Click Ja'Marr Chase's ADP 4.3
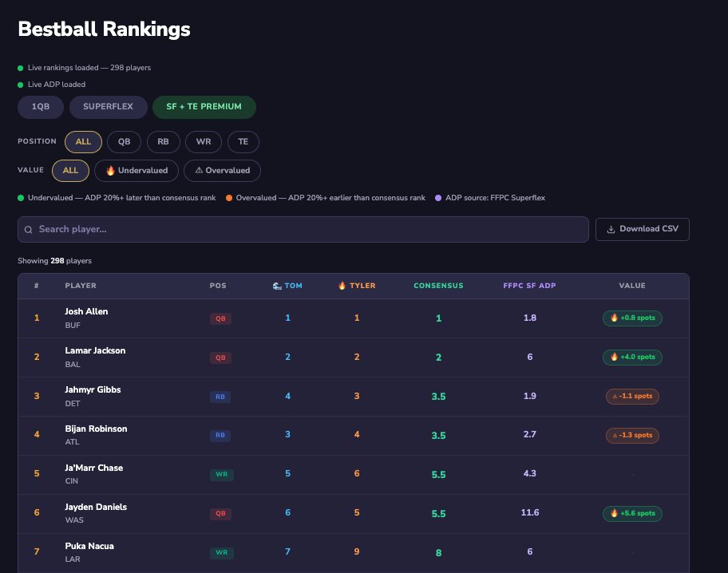The width and height of the screenshot is (728, 573). click(x=530, y=473)
